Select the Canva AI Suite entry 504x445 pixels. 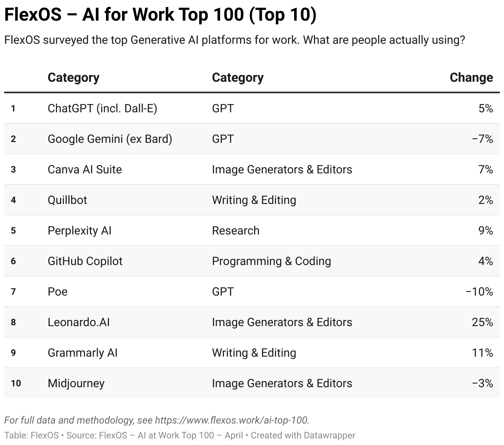[x=85, y=169]
